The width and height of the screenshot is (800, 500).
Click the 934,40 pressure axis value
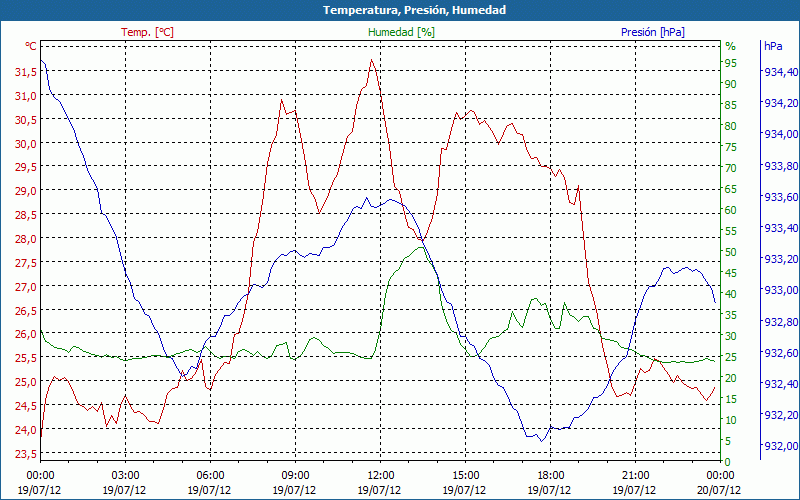781,72
